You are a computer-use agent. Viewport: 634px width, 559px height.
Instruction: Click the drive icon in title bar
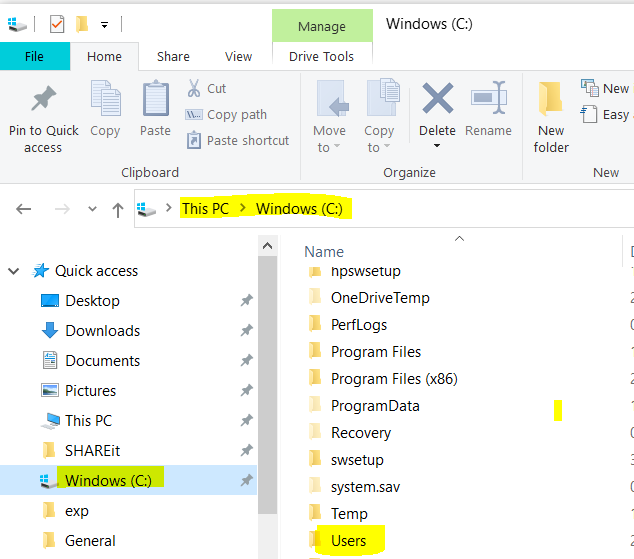17,25
